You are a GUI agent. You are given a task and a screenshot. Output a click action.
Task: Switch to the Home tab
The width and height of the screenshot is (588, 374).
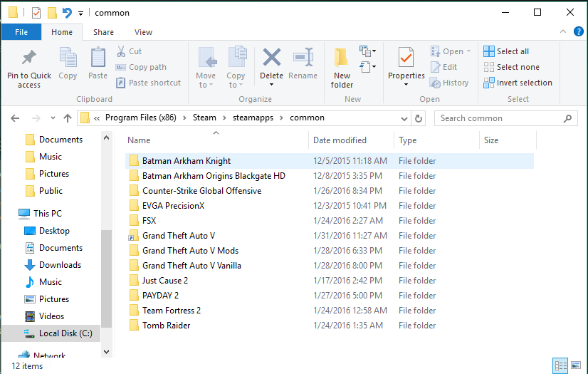point(62,32)
